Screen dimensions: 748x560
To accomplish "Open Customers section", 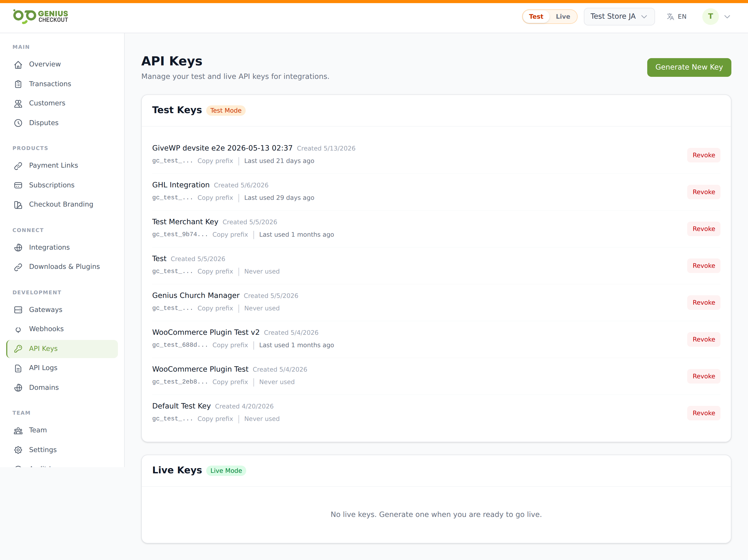I will (x=62, y=103).
